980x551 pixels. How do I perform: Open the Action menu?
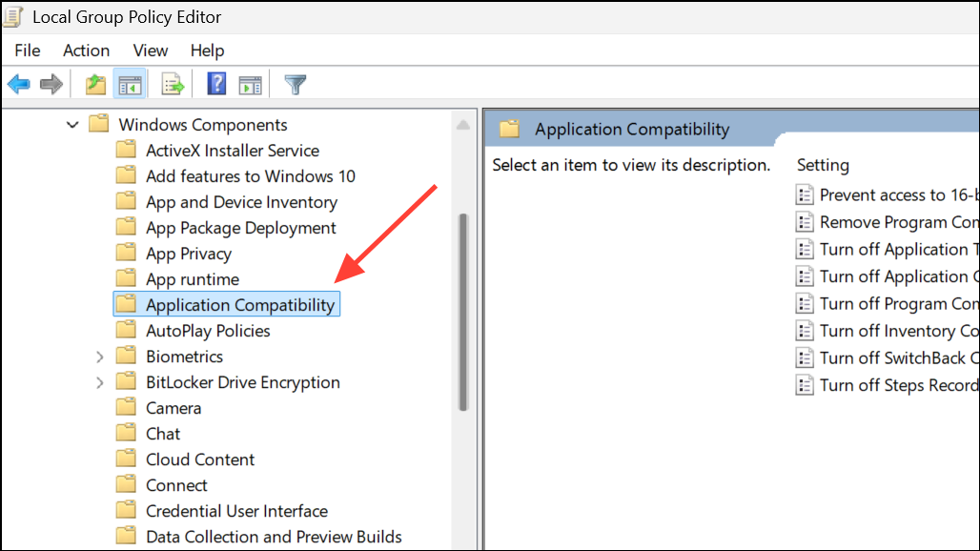tap(86, 51)
